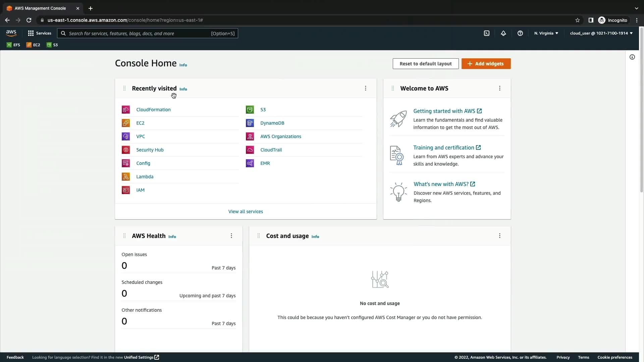Open the Services grid menu
Screen dimensions: 644x362
[40, 33]
